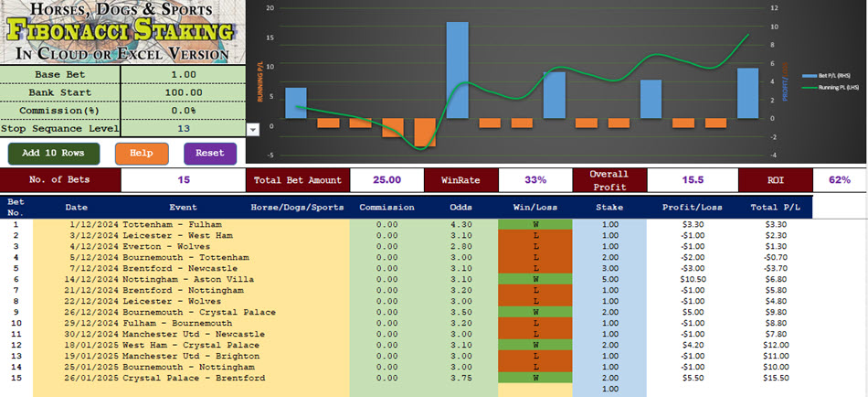Select the Stop Sequence Level value 13
868x397 pixels.
(185, 129)
